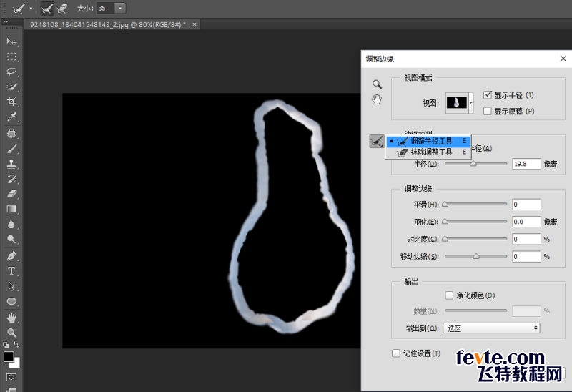The image size is (572, 392).
Task: Click the 羽化 slider handle
Action: click(x=445, y=222)
